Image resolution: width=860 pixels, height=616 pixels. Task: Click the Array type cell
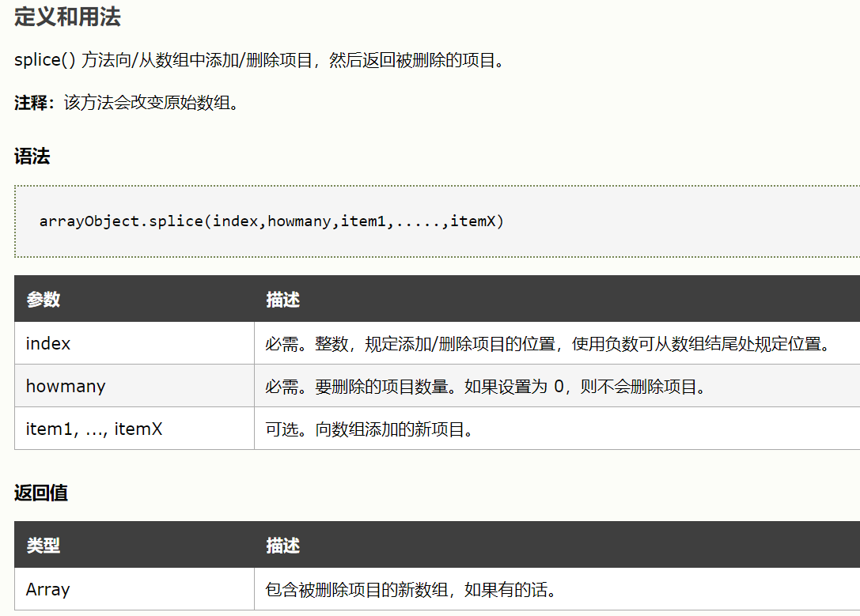point(134,589)
